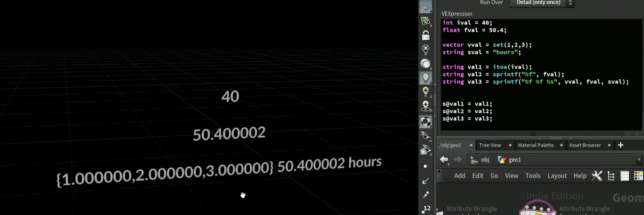Toggle display point normals icon
Viewport: 644px width, 215px height.
tap(426, 181)
